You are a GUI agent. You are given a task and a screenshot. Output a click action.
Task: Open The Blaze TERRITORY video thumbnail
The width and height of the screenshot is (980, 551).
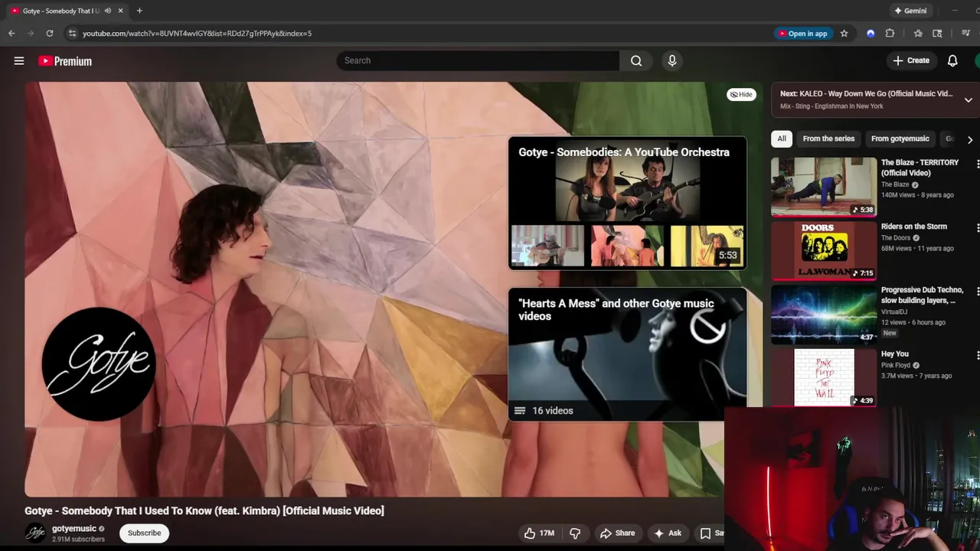pos(824,187)
